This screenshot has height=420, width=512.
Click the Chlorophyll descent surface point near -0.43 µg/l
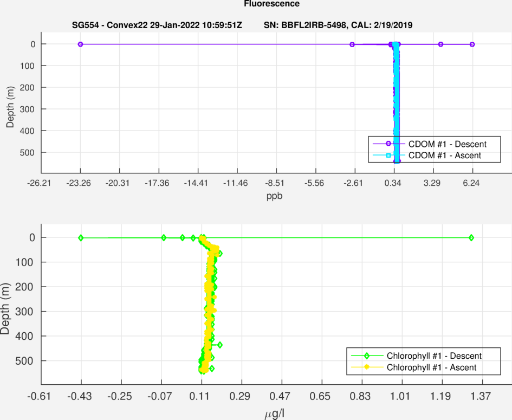[81, 238]
